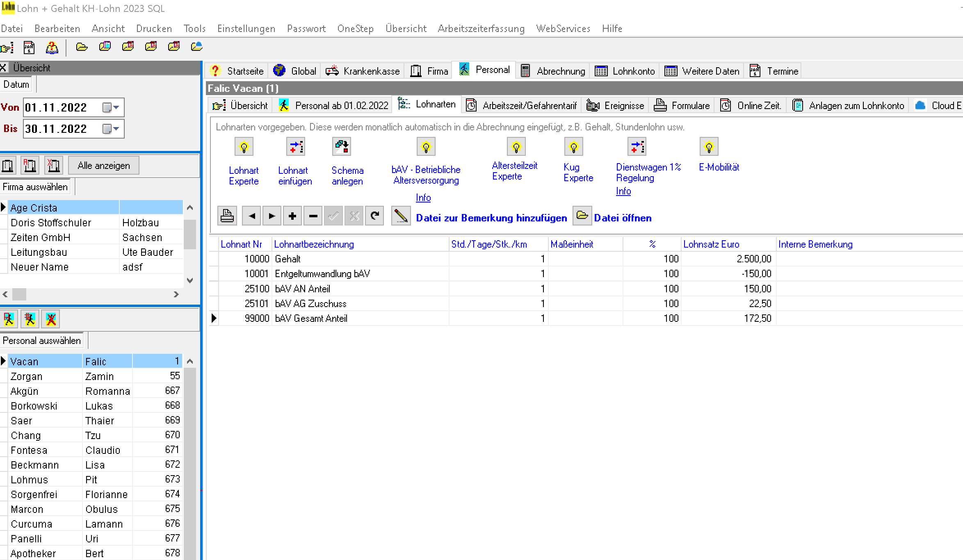Click the refresh record arrow icon
This screenshot has height=560, width=963.
pos(374,216)
